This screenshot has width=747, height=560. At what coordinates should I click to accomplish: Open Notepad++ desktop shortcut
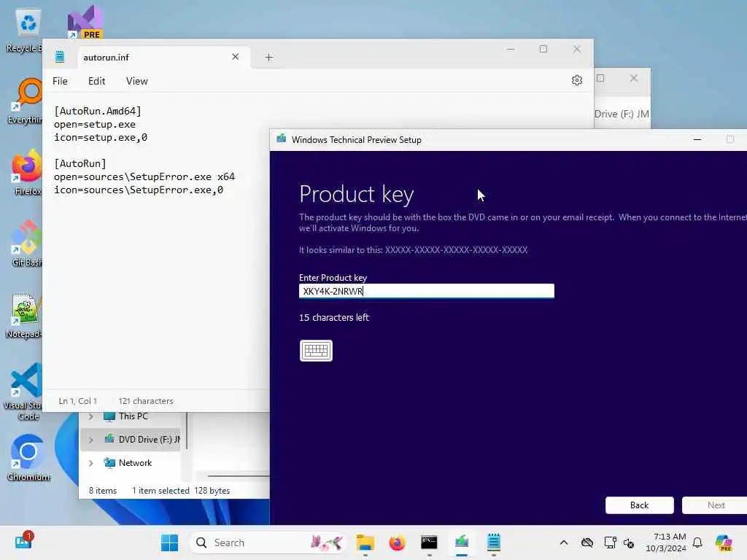click(24, 316)
